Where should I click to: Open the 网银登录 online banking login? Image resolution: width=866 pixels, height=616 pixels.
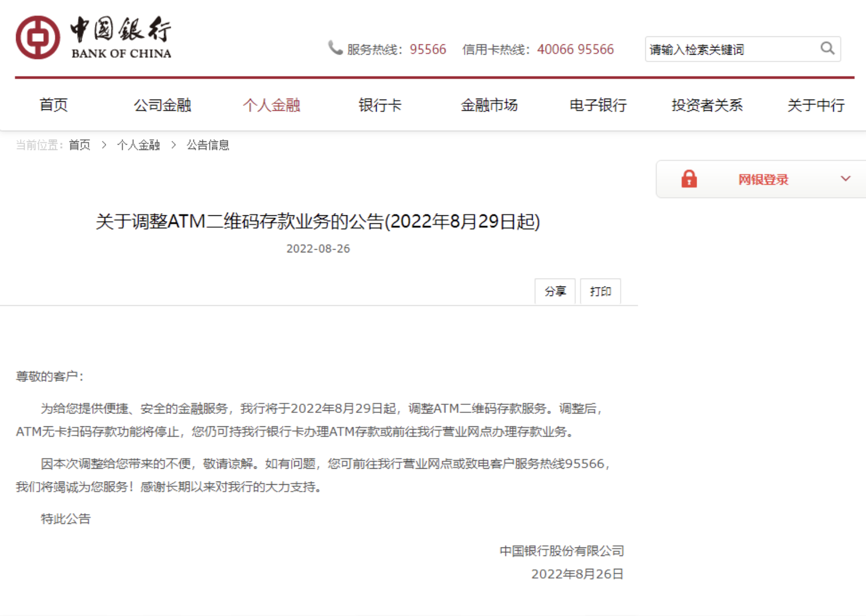763,179
